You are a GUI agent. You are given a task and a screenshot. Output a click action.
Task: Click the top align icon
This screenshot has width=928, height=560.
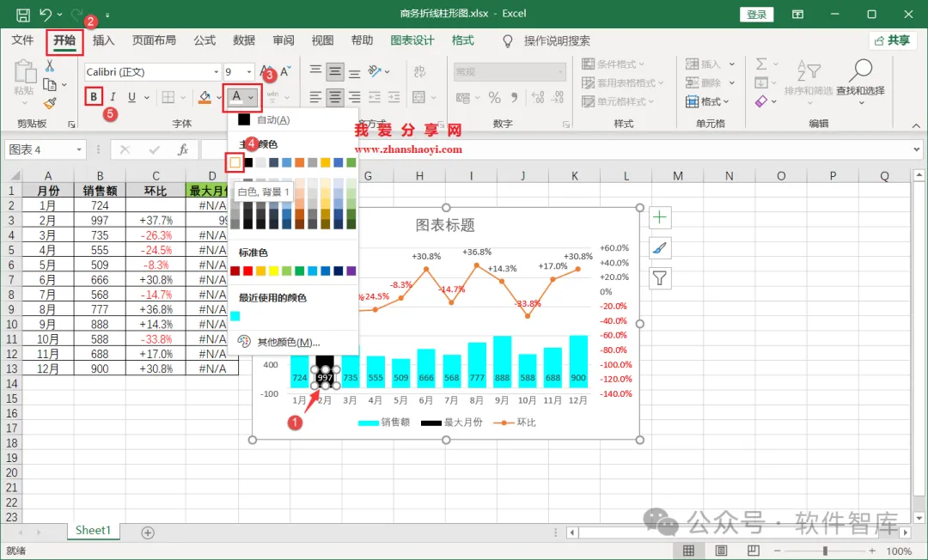(315, 70)
